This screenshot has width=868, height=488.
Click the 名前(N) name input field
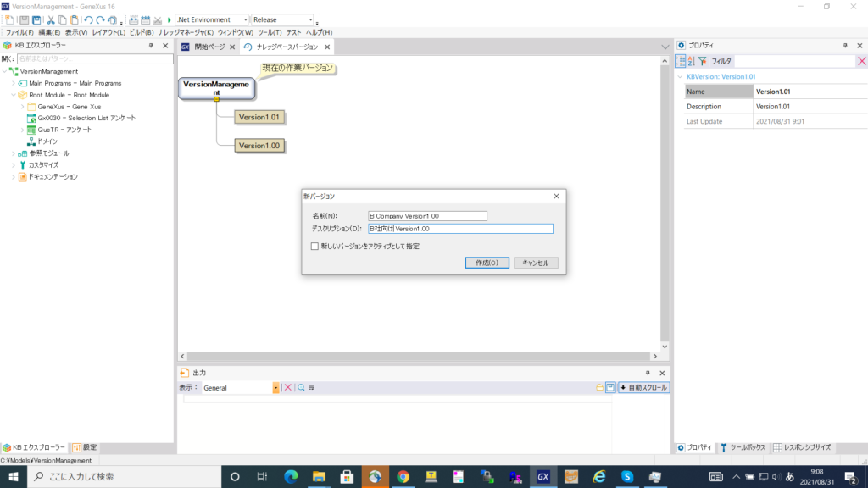[x=427, y=216]
